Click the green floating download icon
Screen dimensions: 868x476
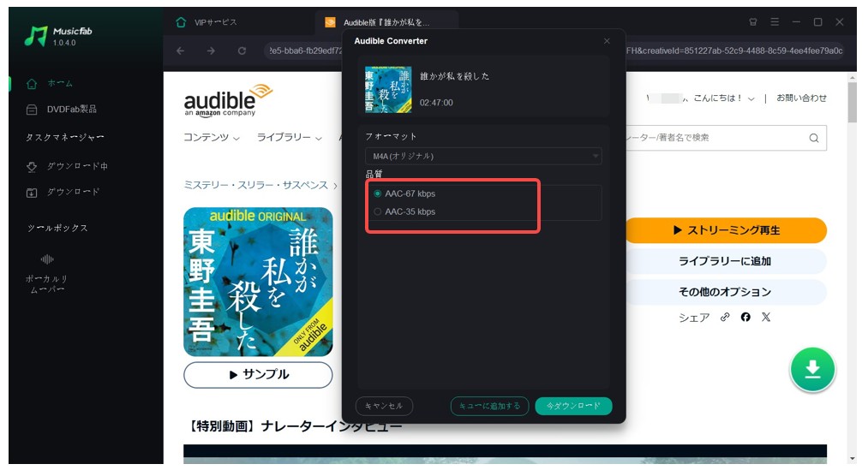tap(812, 369)
